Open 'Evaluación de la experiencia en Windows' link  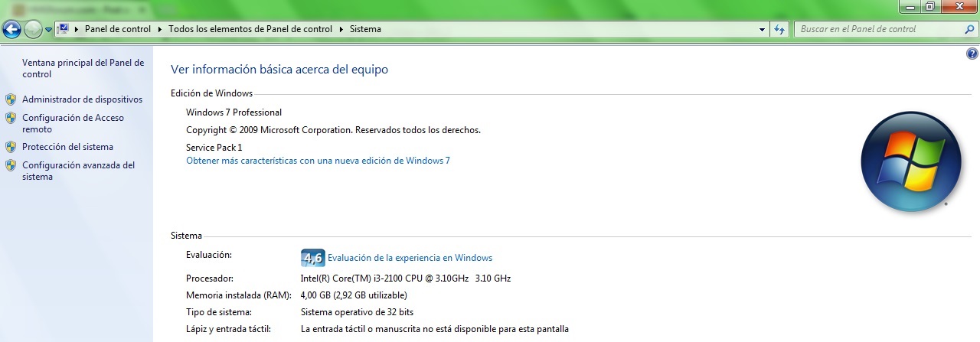pos(410,258)
